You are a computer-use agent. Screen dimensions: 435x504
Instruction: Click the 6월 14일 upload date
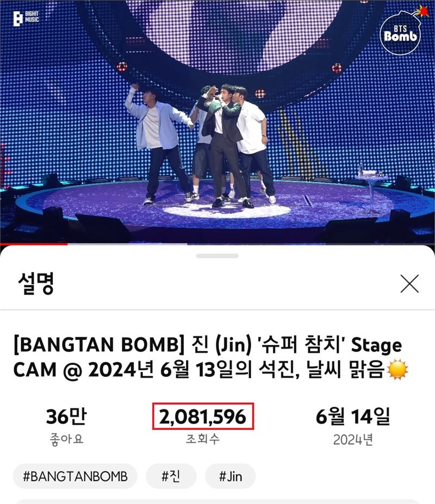(x=353, y=416)
